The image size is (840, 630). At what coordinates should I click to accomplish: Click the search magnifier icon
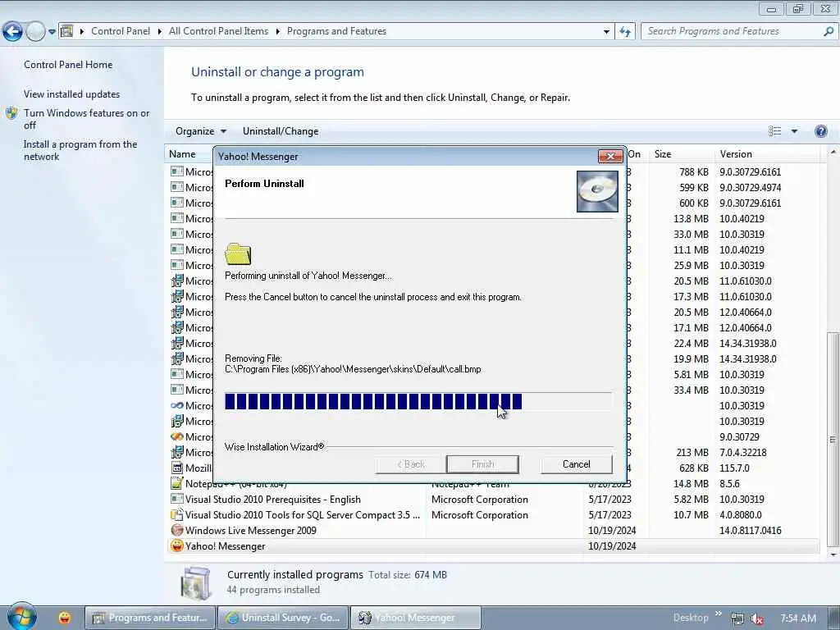(829, 31)
